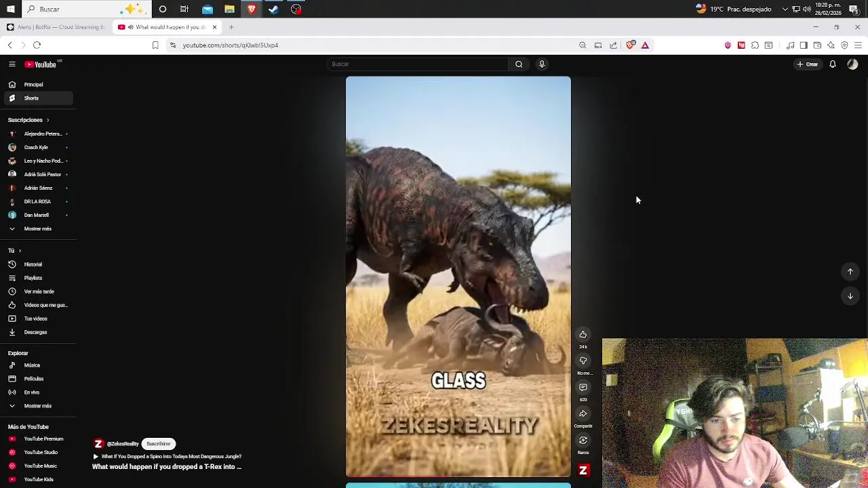This screenshot has width=868, height=488.
Task: Start voice search with the microphone icon
Action: coord(542,64)
